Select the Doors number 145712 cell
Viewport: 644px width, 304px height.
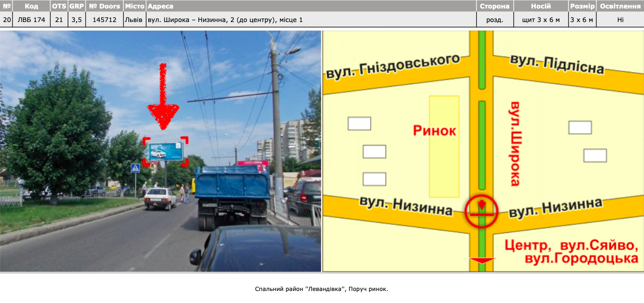pyautogui.click(x=105, y=20)
